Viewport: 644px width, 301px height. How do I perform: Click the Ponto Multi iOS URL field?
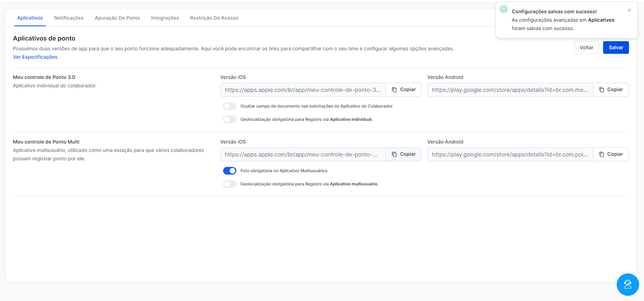pos(303,154)
